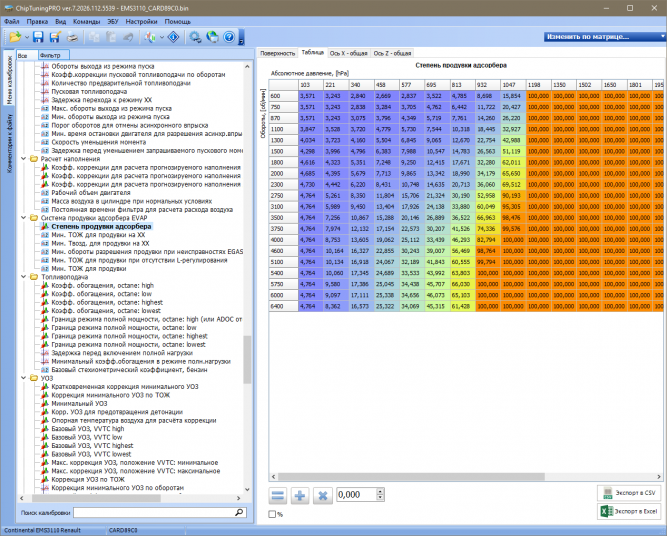
Task: Click the 'Экспорт в Excel' button
Action: (629, 511)
